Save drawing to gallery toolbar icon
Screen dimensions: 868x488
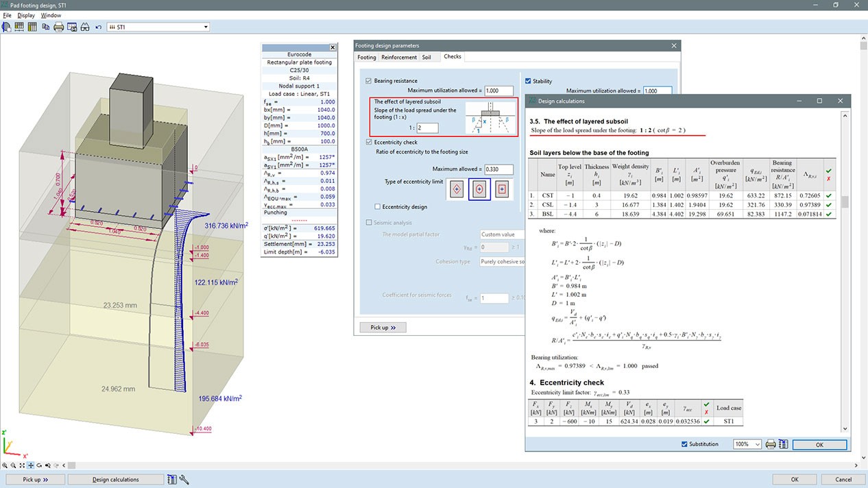(x=72, y=27)
